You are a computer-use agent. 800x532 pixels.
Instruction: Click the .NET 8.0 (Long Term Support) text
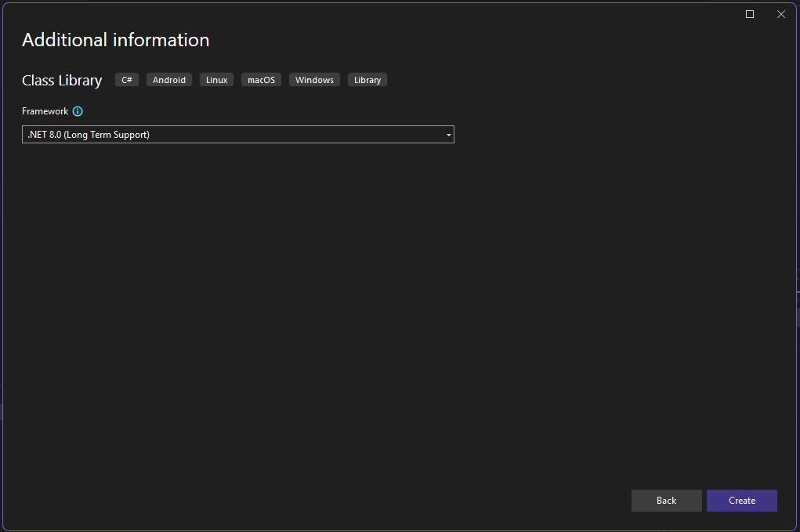point(89,135)
